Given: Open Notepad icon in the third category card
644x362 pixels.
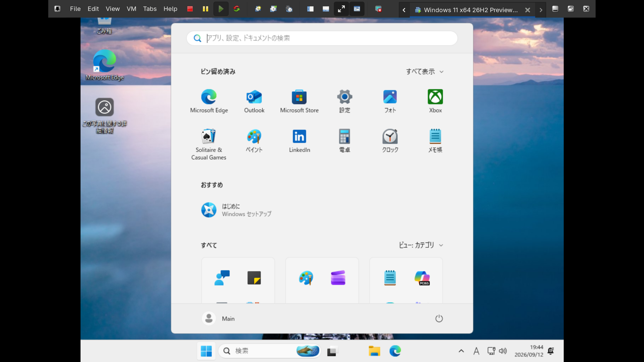Looking at the screenshot, I should click(x=390, y=278).
